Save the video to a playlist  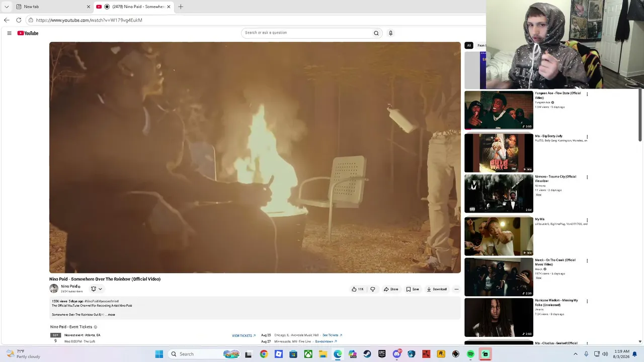(x=413, y=289)
